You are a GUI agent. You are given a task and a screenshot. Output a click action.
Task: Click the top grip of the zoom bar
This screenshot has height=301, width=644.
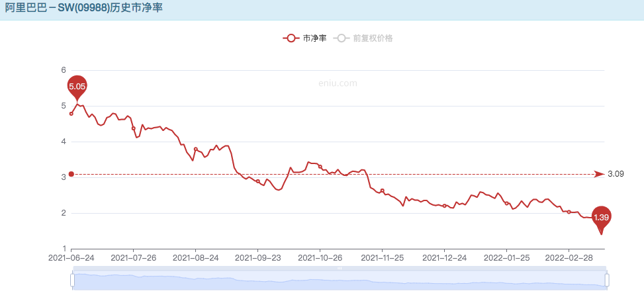point(340,268)
